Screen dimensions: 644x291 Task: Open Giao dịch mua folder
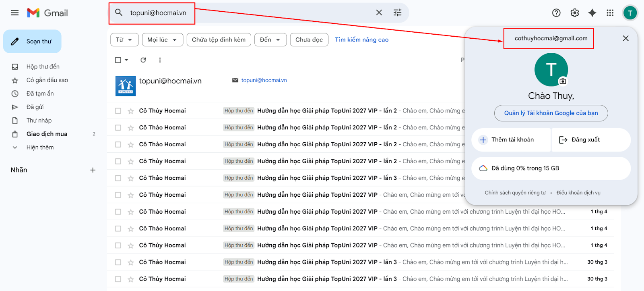(47, 134)
